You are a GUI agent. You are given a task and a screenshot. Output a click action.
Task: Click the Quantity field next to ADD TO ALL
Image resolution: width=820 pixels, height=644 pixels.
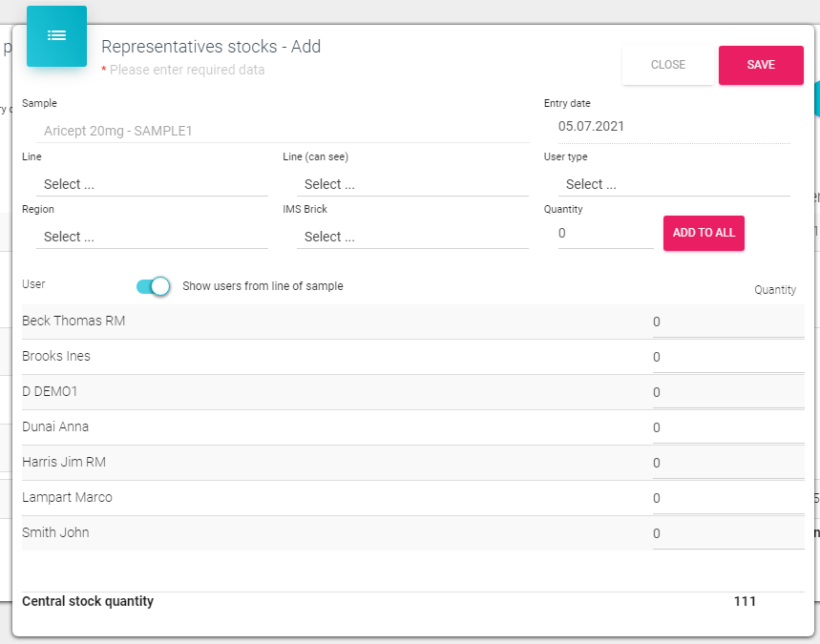pyautogui.click(x=604, y=233)
